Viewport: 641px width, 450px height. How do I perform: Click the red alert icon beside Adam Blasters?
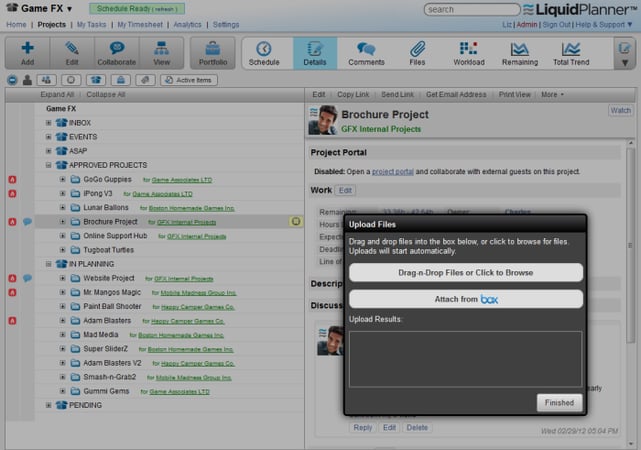click(13, 321)
